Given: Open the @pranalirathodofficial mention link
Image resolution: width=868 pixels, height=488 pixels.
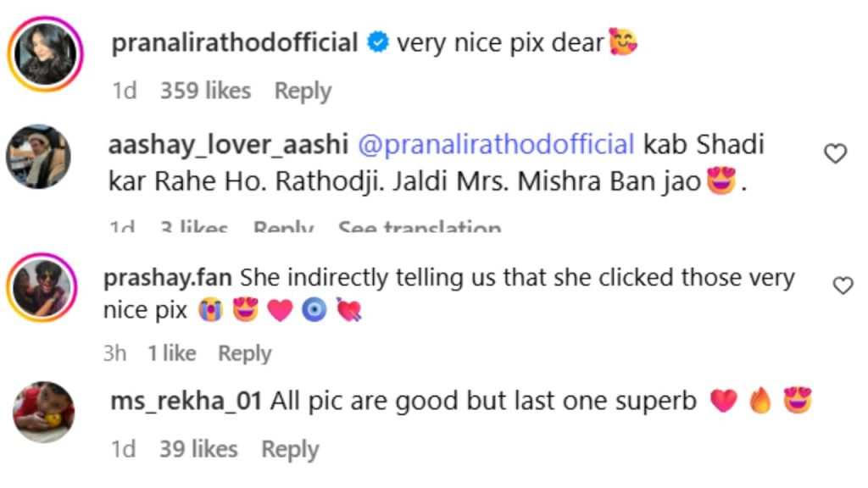Looking at the screenshot, I should (x=496, y=145).
